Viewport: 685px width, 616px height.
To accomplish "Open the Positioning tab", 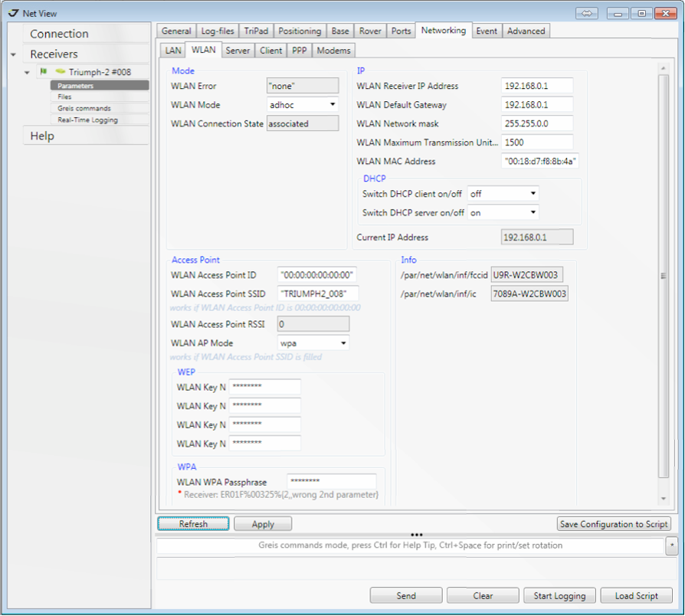I will [300, 31].
